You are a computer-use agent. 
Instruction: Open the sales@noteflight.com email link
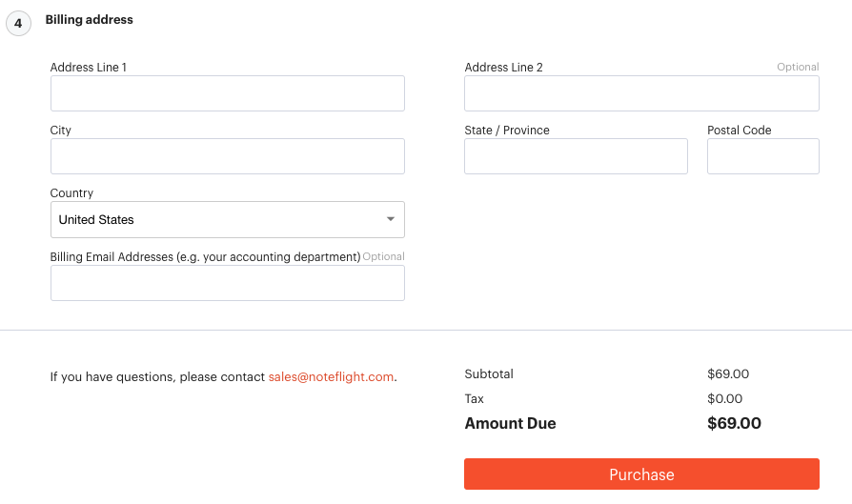[x=331, y=376]
